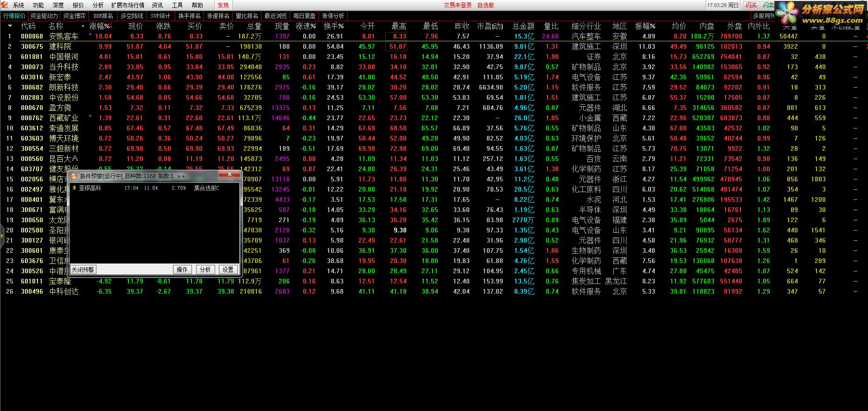Screen dimensions: 868x411
Task: Select stock 新宏泰 in the list
Action: pos(60,77)
